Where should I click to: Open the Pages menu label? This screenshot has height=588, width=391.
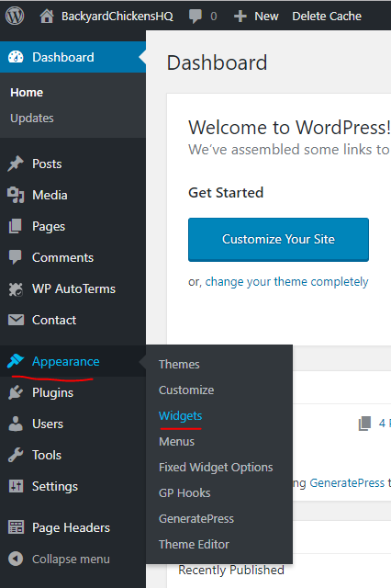pos(49,227)
